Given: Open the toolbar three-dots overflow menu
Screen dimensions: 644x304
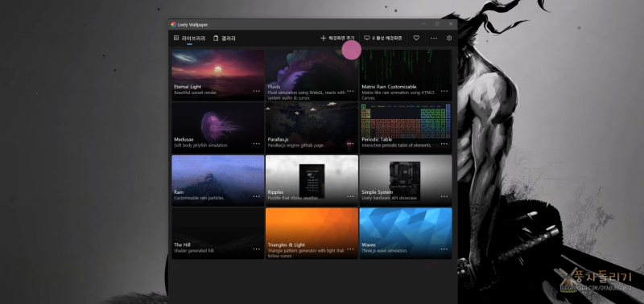Looking at the screenshot, I should [434, 38].
